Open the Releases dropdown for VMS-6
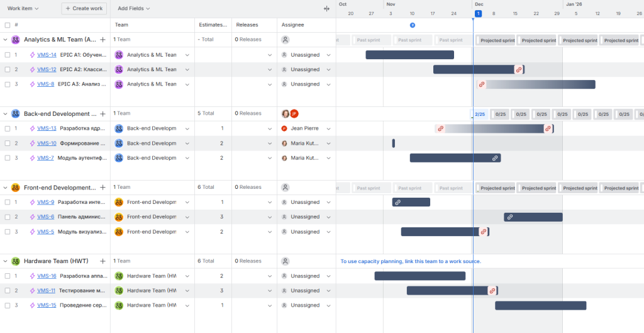Image resolution: width=644 pixels, height=333 pixels. pos(270,217)
